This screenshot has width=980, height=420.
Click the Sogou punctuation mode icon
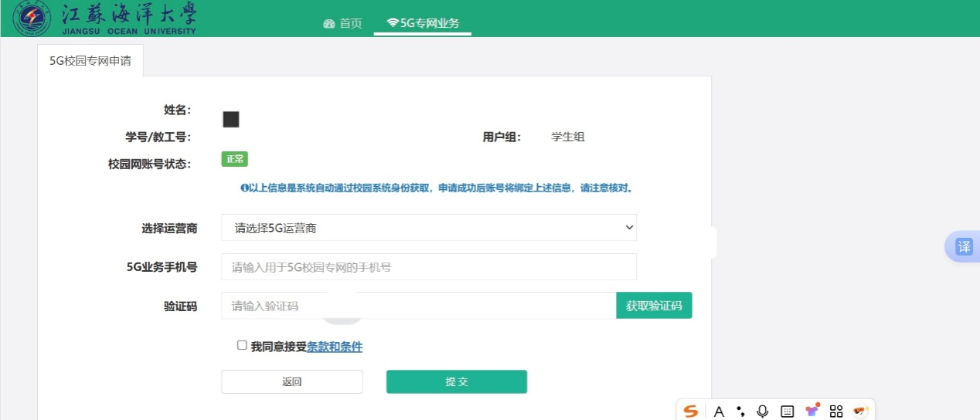[x=740, y=412]
